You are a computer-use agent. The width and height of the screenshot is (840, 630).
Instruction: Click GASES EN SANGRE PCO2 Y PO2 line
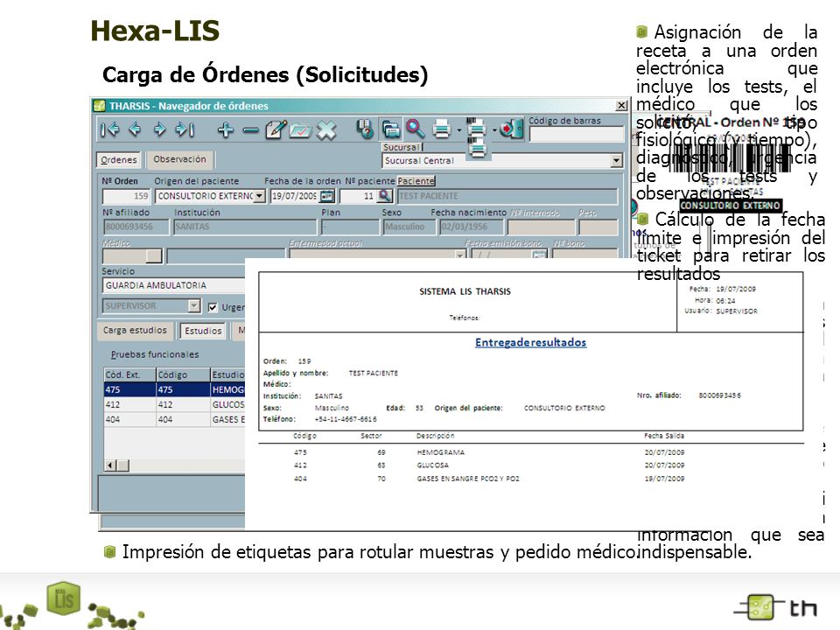click(x=468, y=479)
